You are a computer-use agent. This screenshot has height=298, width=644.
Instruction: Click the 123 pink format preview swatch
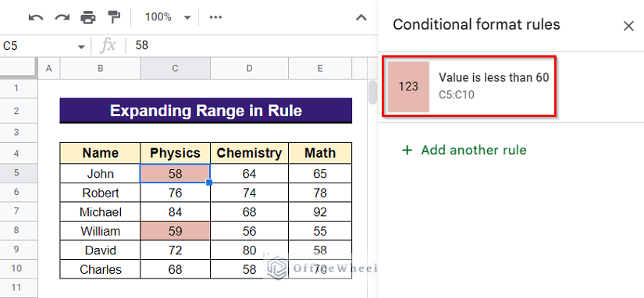tap(409, 87)
